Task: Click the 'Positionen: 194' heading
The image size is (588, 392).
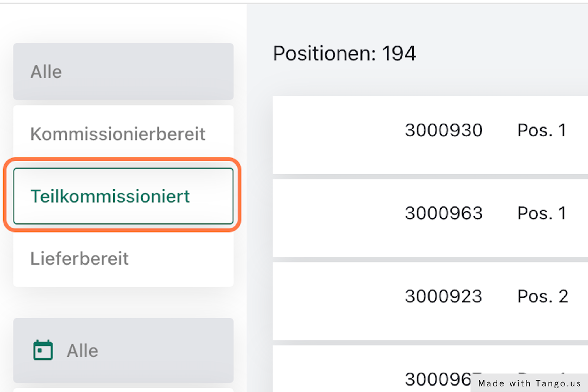Action: [x=344, y=54]
